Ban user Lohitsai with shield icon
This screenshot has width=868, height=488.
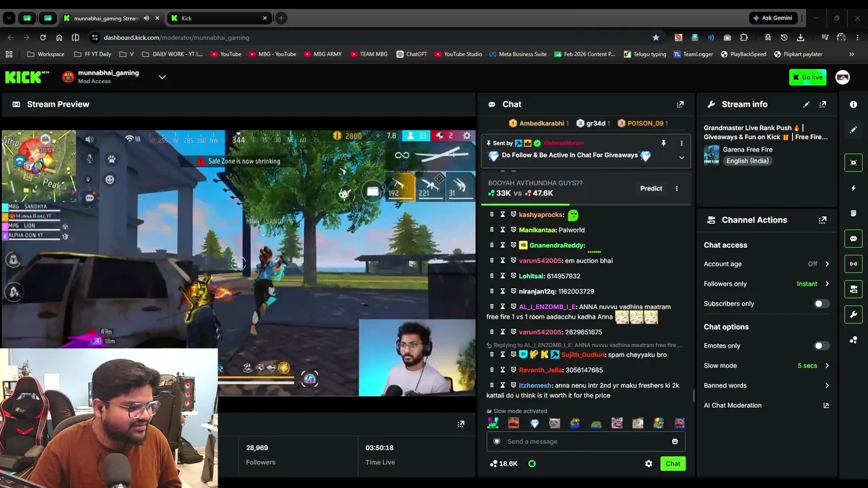click(x=513, y=277)
